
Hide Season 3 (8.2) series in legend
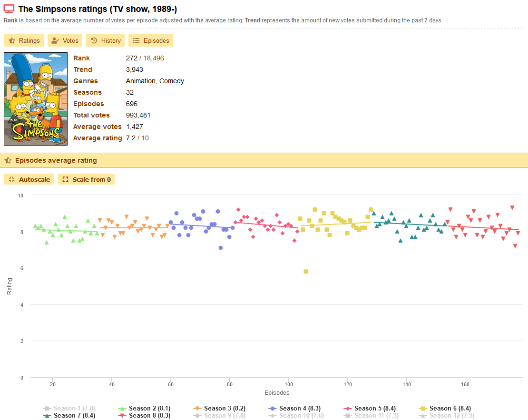219,408
